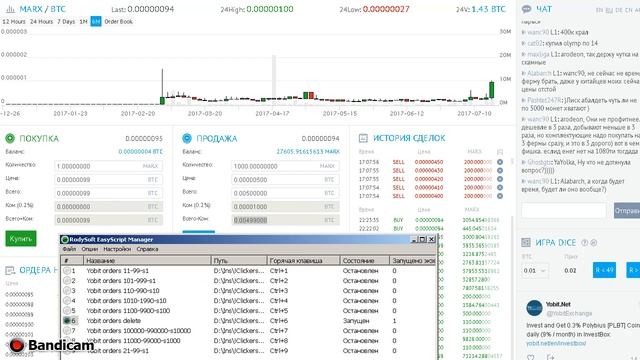This screenshot has width=640, height=360.
Task: Select the highlighted 6M chart range
Action: 96,22
